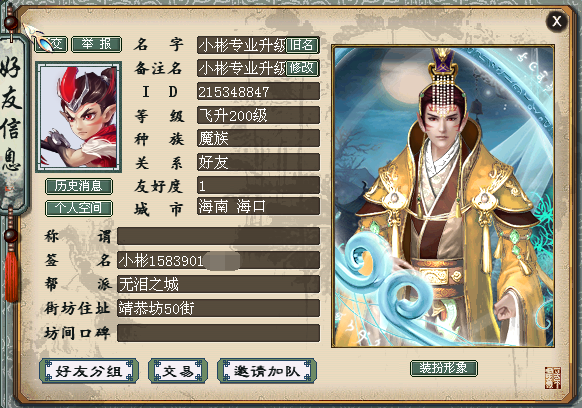Click the 举报 report button
This screenshot has height=408, width=582.
97,44
